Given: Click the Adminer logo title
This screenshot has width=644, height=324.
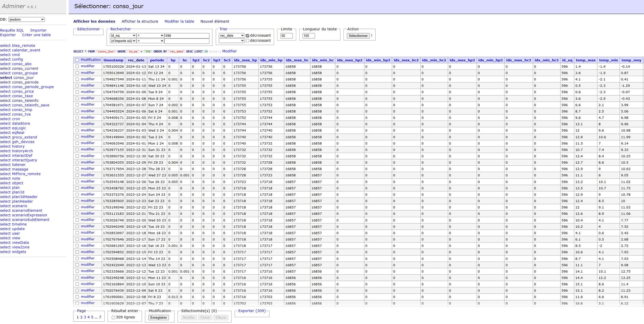Looking at the screenshot, I should (x=13, y=6).
